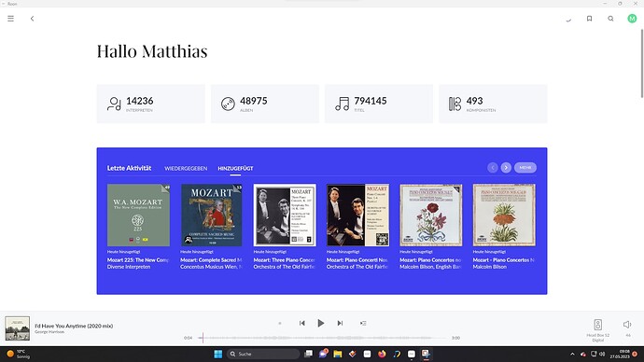The image size is (644, 362).
Task: Open the search magnifier icon
Action: click(610, 19)
